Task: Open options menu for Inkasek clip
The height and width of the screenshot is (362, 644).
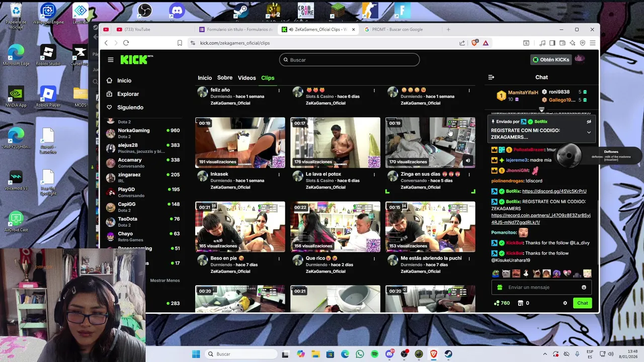Action: 279,174
